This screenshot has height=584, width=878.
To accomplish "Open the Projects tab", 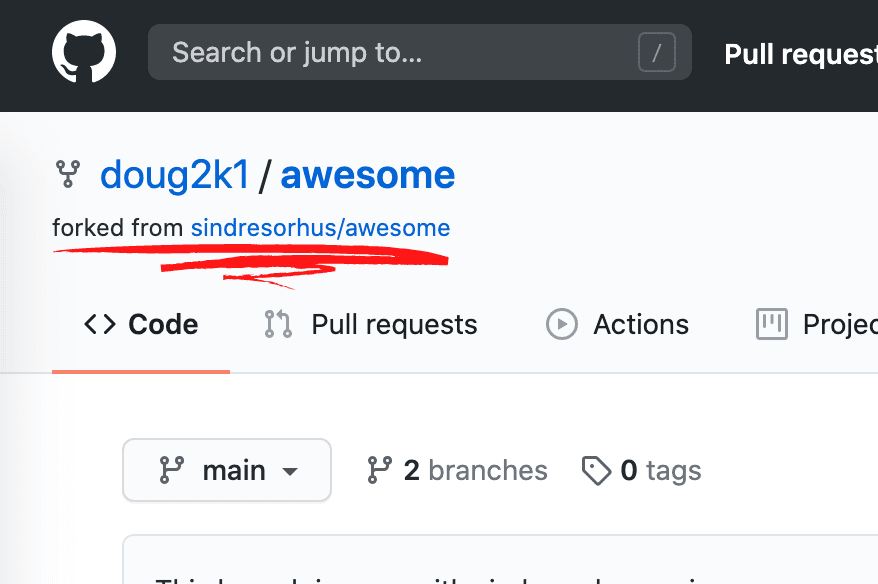I will click(x=838, y=324).
